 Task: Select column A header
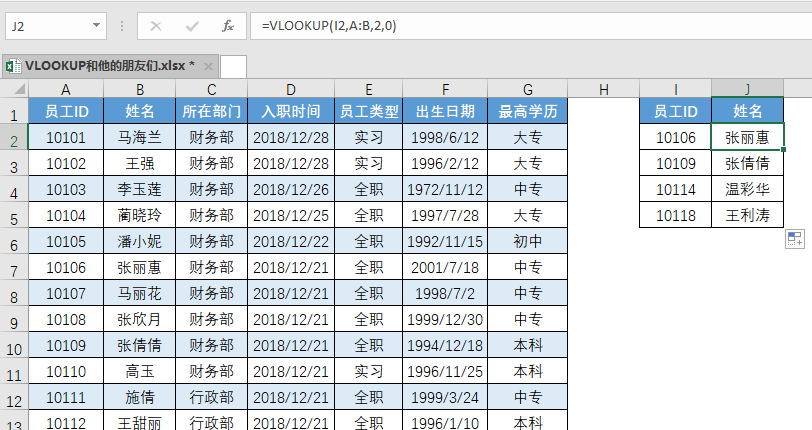(x=66, y=89)
